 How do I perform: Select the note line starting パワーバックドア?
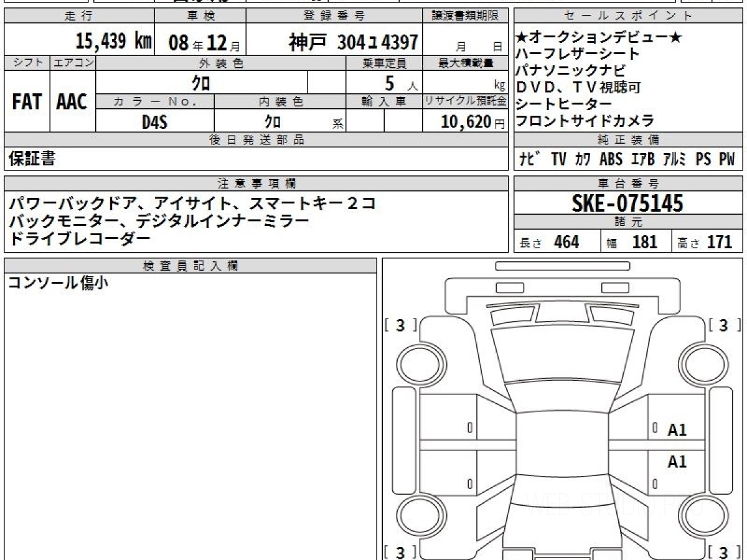[x=192, y=203]
